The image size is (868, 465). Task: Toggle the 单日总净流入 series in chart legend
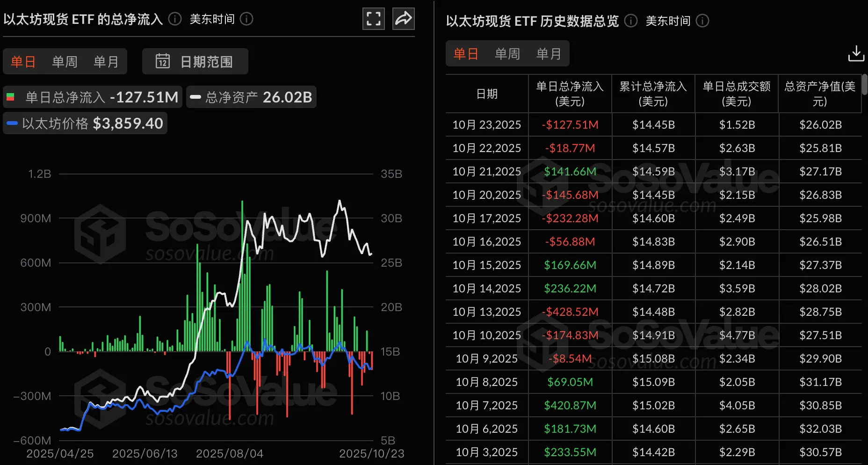pos(92,97)
